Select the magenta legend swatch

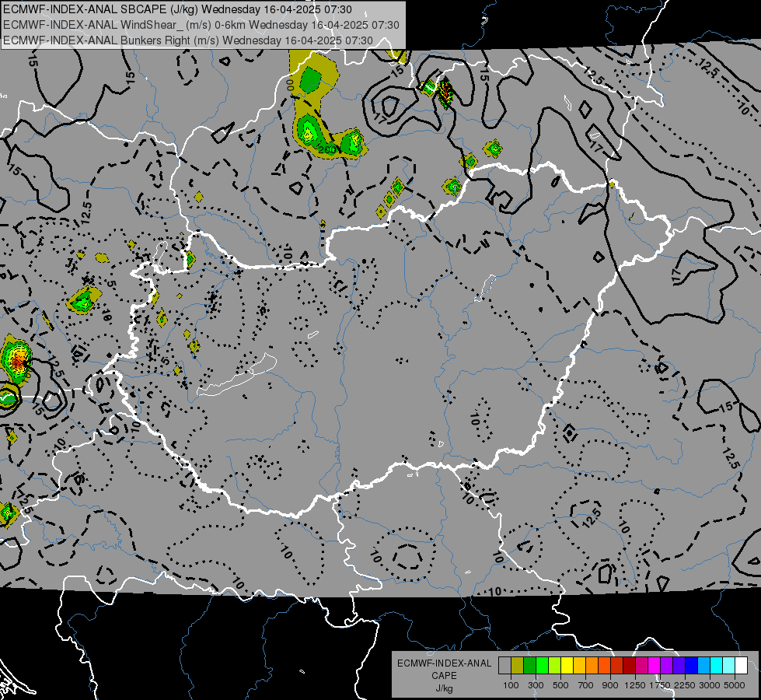(654, 666)
